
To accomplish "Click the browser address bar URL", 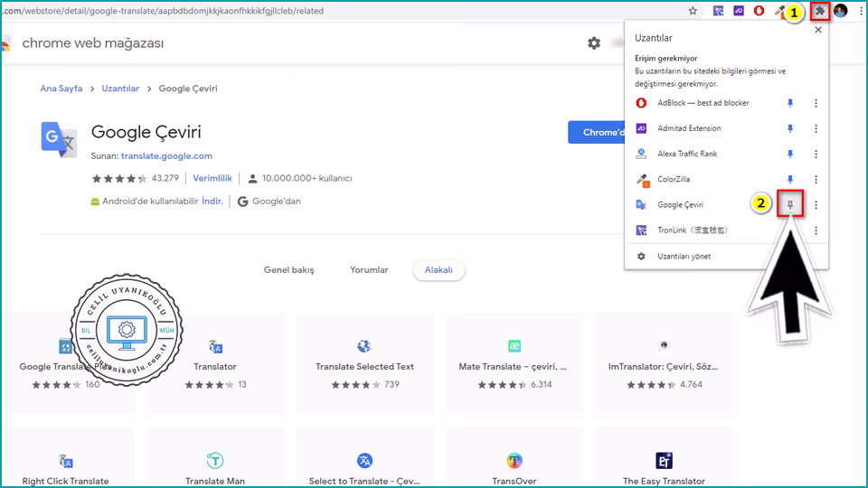I will pyautogui.click(x=164, y=11).
